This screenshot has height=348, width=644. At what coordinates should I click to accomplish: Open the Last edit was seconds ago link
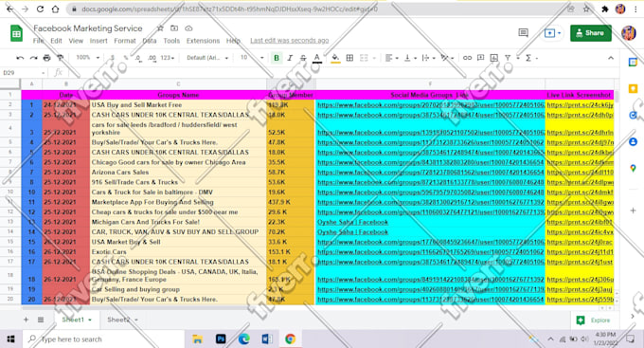[x=290, y=41]
